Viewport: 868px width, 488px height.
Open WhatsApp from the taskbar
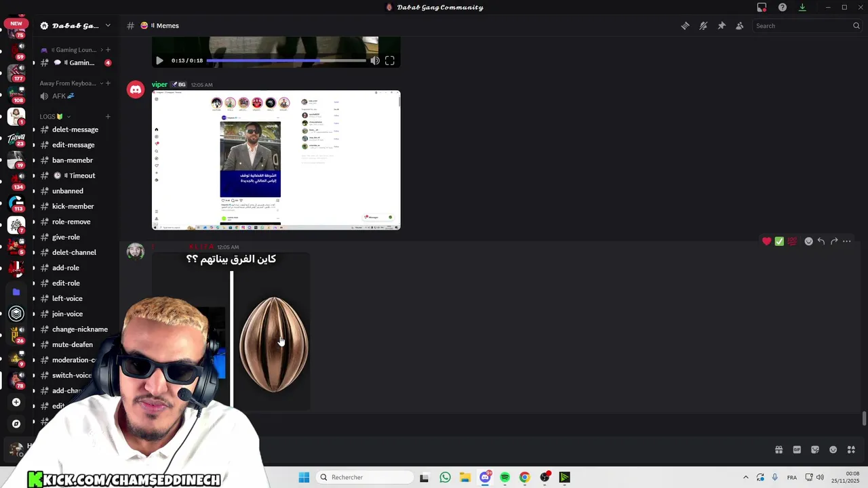[445, 477]
